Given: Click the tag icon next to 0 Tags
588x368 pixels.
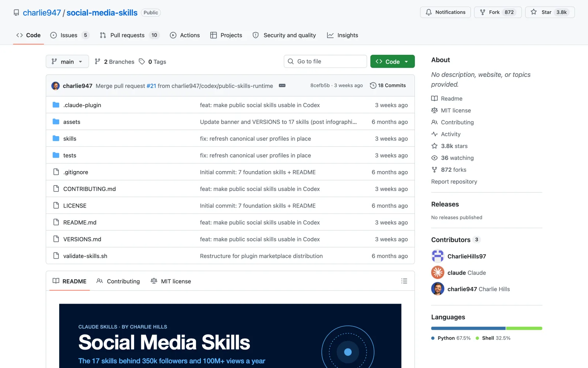Looking at the screenshot, I should 142,61.
